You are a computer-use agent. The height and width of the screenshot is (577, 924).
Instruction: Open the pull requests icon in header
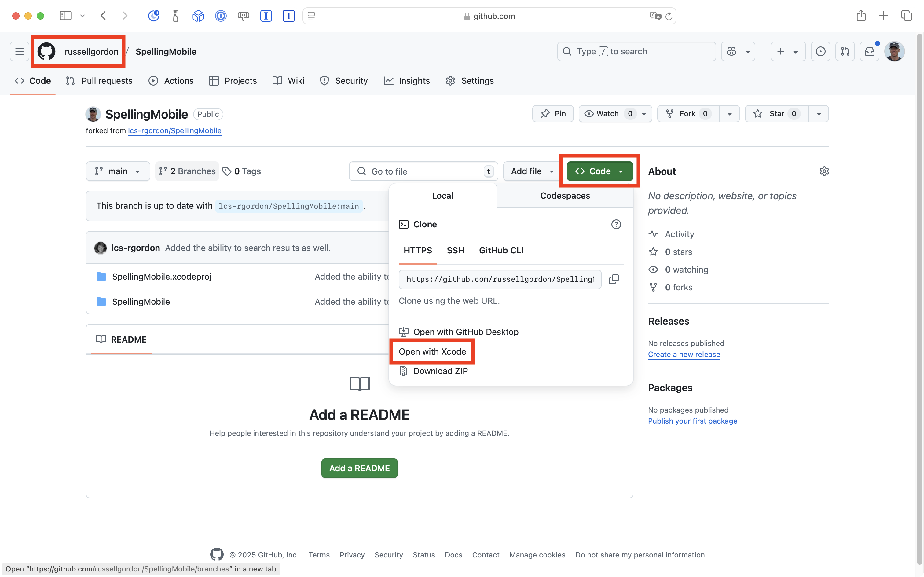[845, 52]
